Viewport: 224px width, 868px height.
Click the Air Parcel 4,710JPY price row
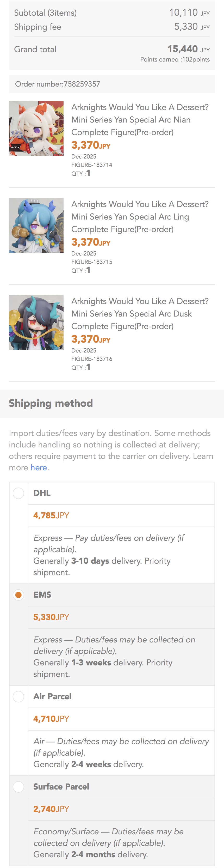(x=121, y=719)
